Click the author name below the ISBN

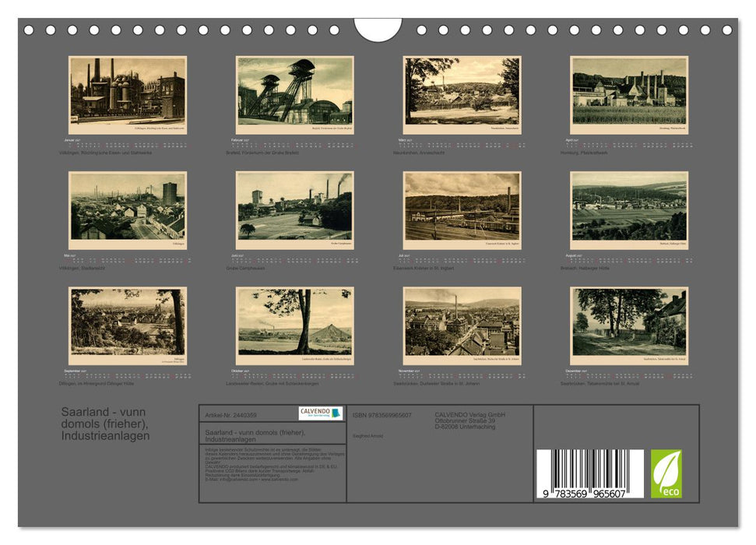click(367, 436)
